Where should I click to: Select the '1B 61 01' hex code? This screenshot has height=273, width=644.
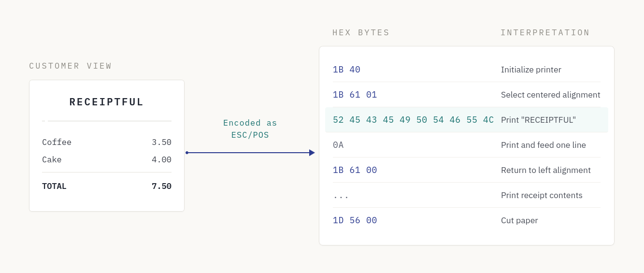[355, 95]
